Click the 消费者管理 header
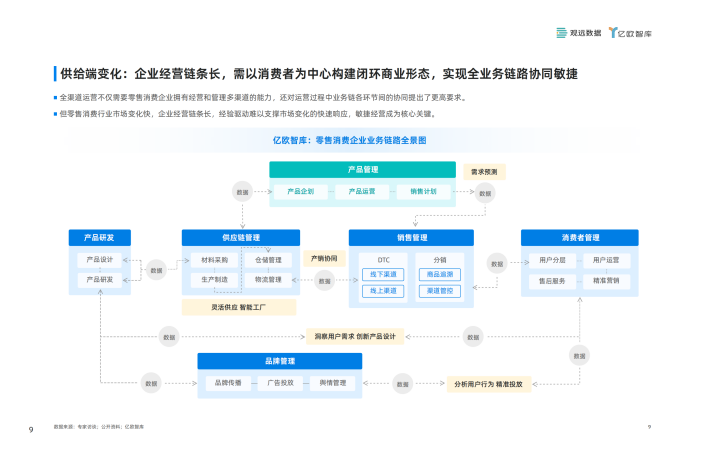 click(x=580, y=238)
